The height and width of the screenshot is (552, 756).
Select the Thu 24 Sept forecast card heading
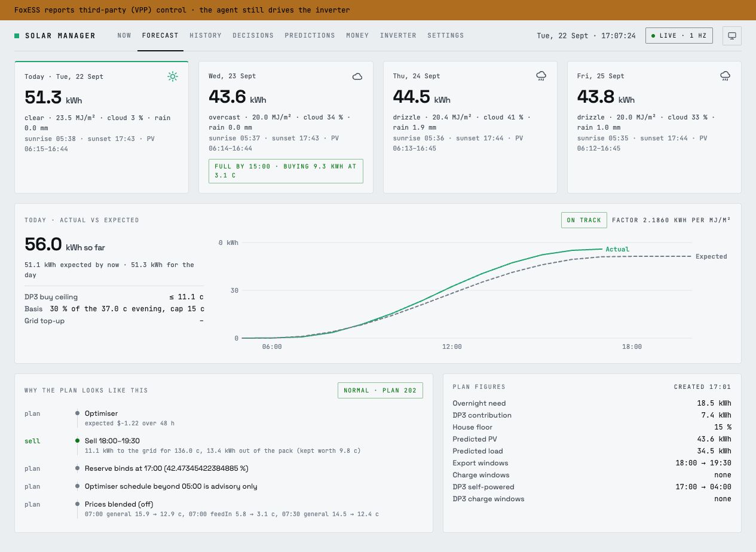click(x=417, y=76)
